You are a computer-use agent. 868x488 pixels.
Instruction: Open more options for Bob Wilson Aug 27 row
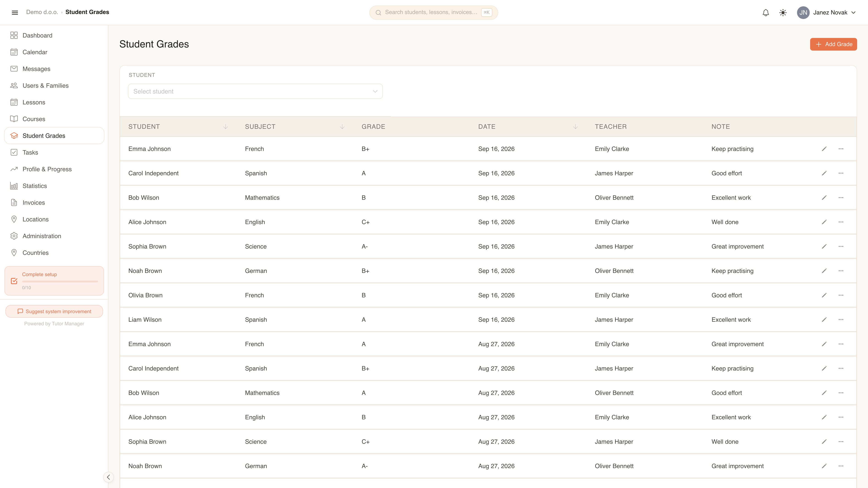[841, 393]
